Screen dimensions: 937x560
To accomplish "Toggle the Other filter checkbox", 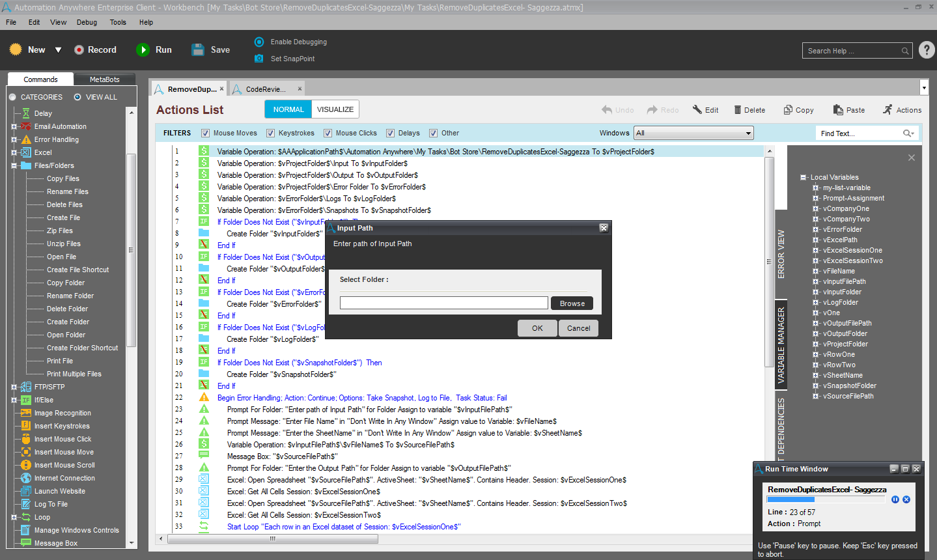I will (x=434, y=133).
